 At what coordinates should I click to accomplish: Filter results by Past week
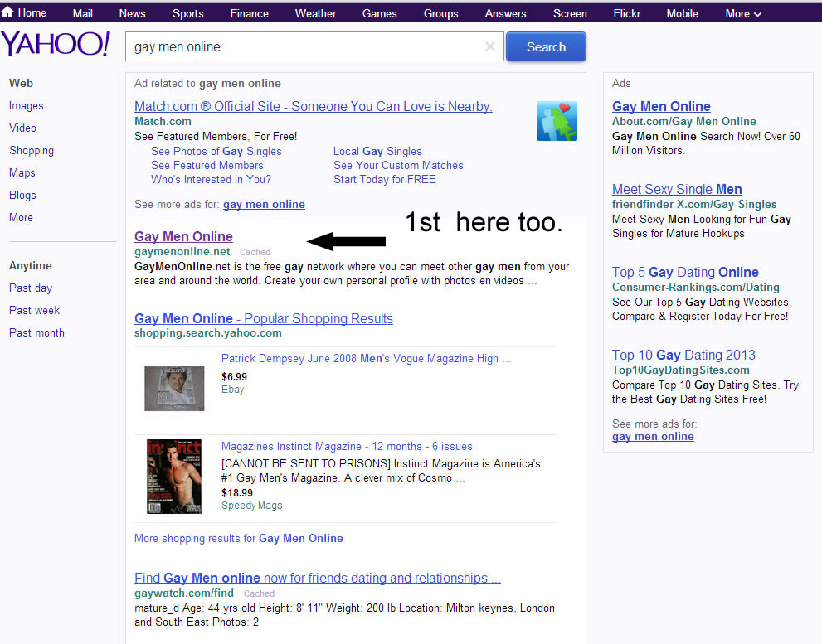34,310
